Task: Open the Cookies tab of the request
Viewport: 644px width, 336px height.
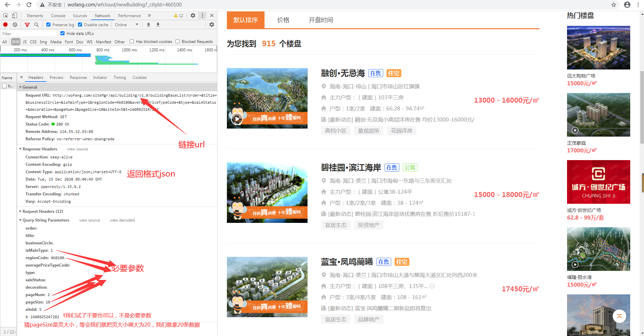Action: click(139, 78)
